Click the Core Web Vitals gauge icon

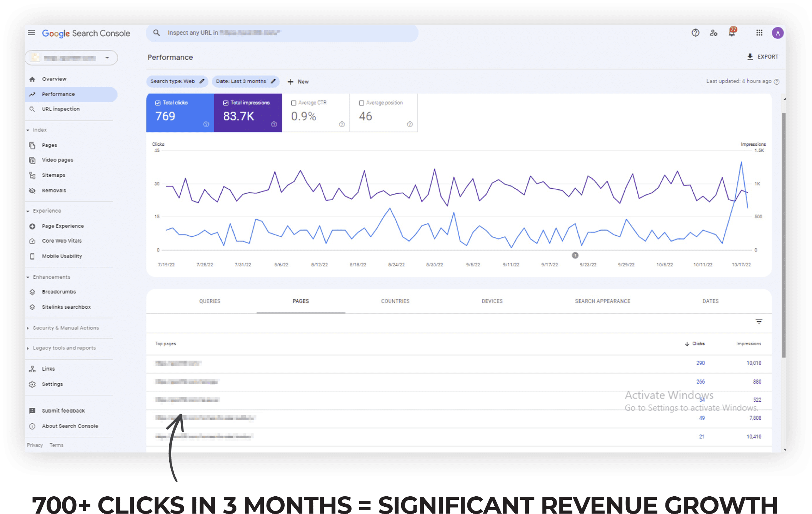[32, 241]
